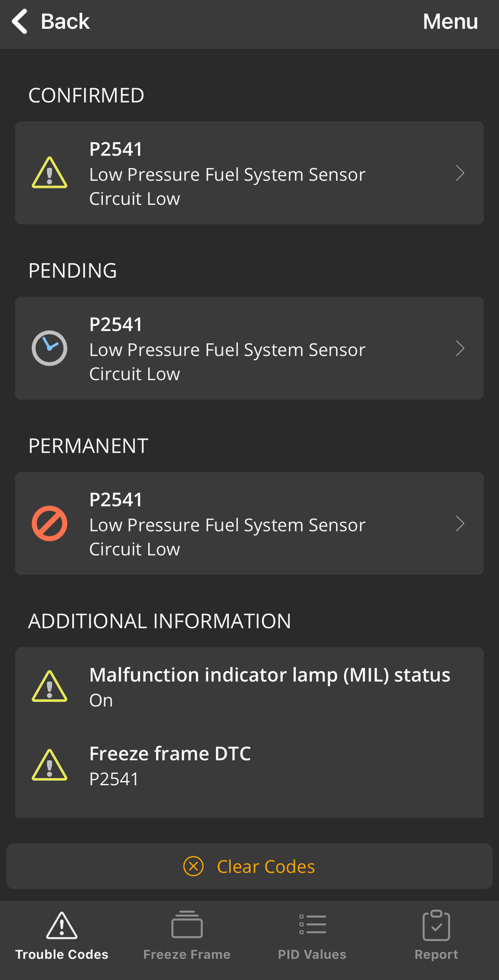This screenshot has width=499, height=980.
Task: Switch to the Freeze Frame tab
Action: (x=187, y=936)
